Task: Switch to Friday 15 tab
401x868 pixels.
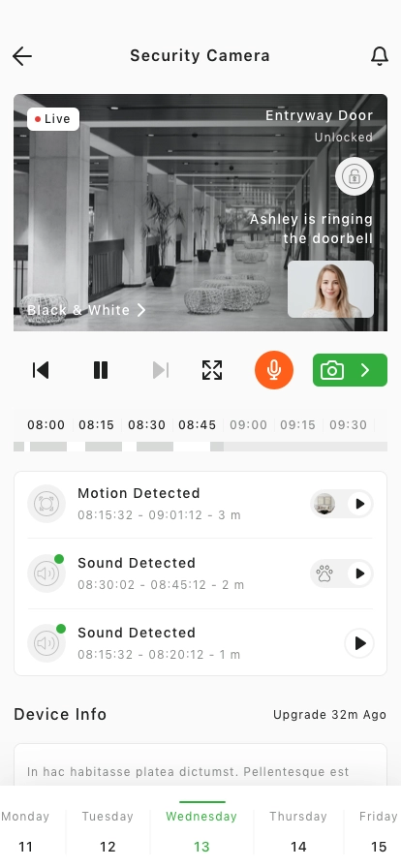Action: pyautogui.click(x=379, y=830)
